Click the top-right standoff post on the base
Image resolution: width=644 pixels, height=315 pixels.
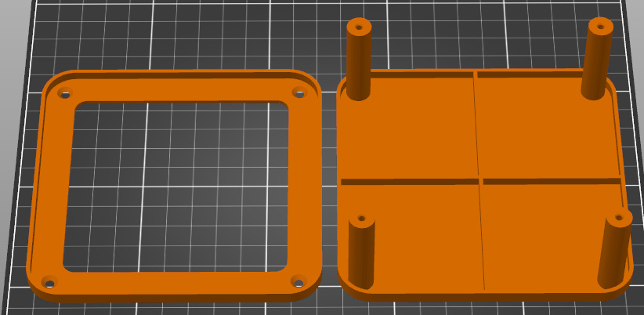597,59
